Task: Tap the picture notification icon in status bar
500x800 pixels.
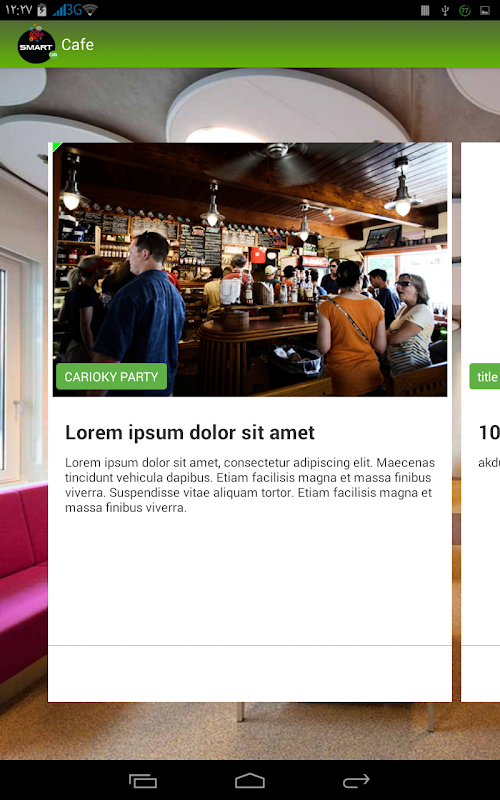Action: click(485, 10)
